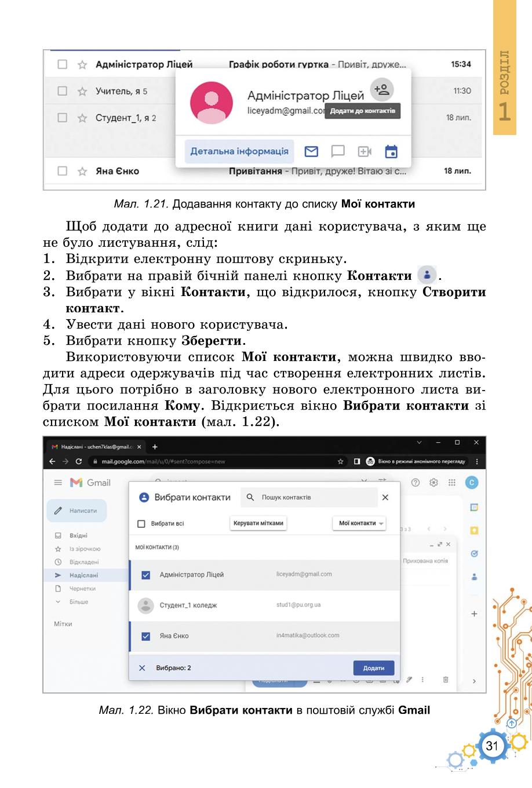Viewport: 532px width, 788px height.
Task: Open the Вхідні folder
Action: (78, 535)
